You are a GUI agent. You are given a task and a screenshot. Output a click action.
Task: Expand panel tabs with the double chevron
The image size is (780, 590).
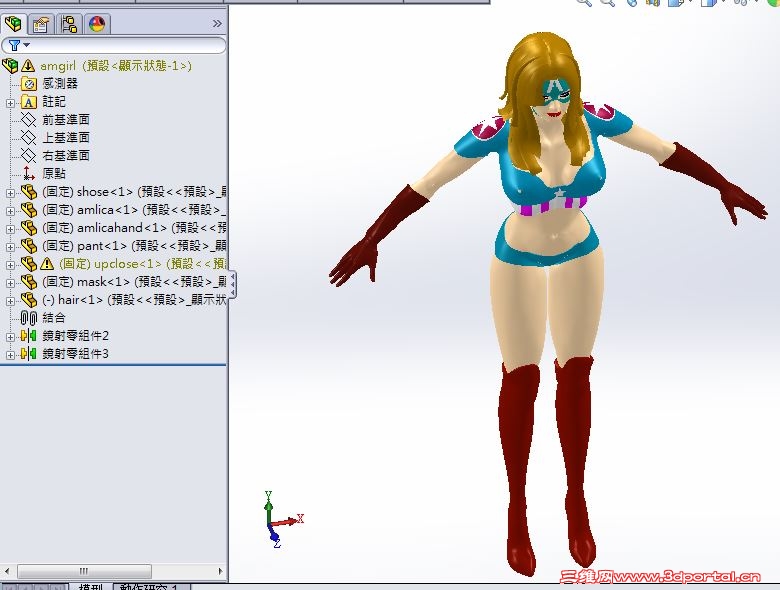click(x=217, y=23)
